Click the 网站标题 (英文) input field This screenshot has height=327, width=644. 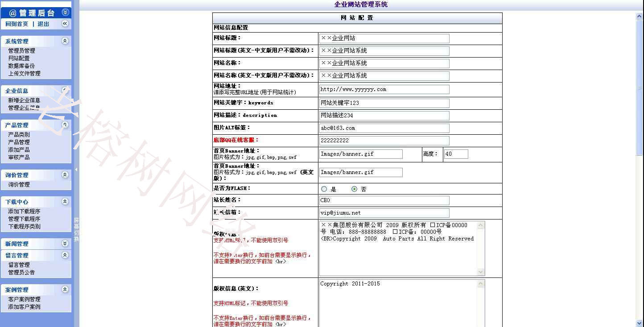[x=384, y=51]
